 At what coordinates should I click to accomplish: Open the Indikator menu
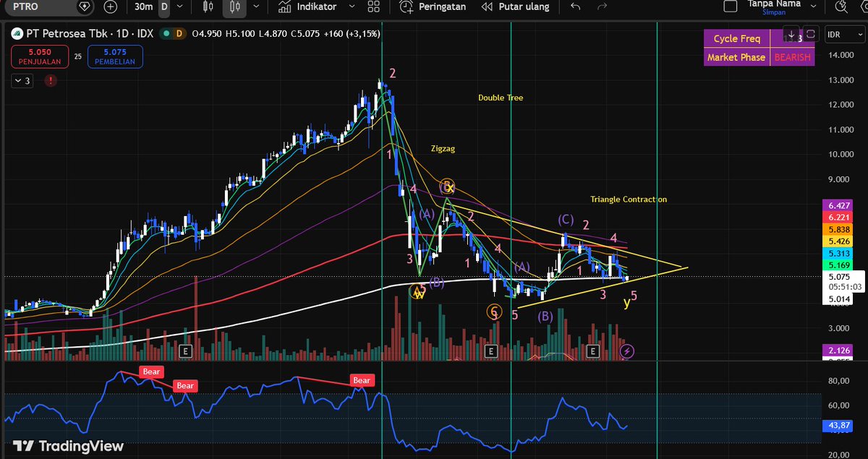pyautogui.click(x=307, y=7)
